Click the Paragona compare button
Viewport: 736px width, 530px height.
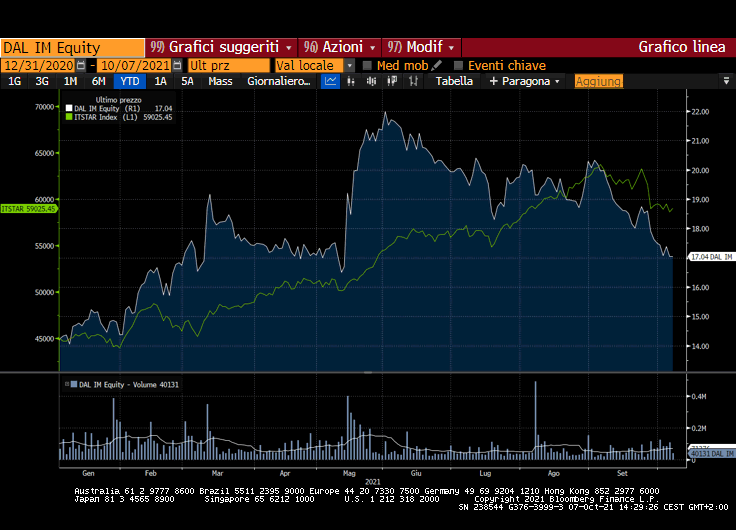[x=525, y=82]
